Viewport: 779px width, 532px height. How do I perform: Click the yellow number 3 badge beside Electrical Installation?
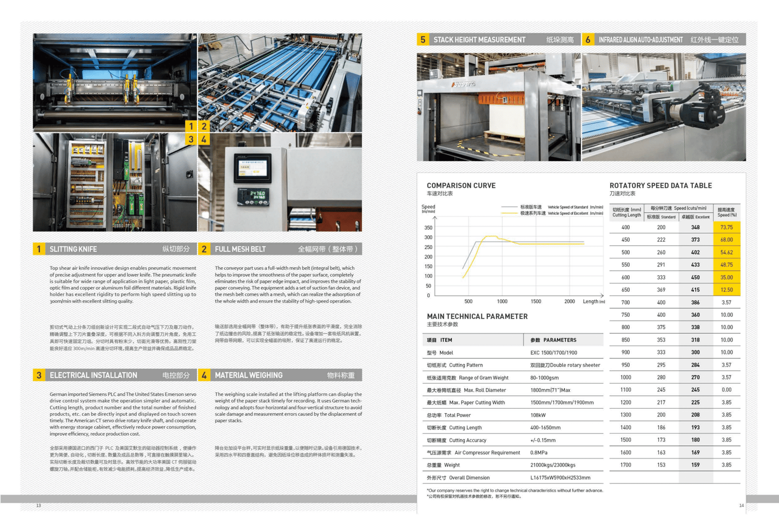(x=39, y=375)
